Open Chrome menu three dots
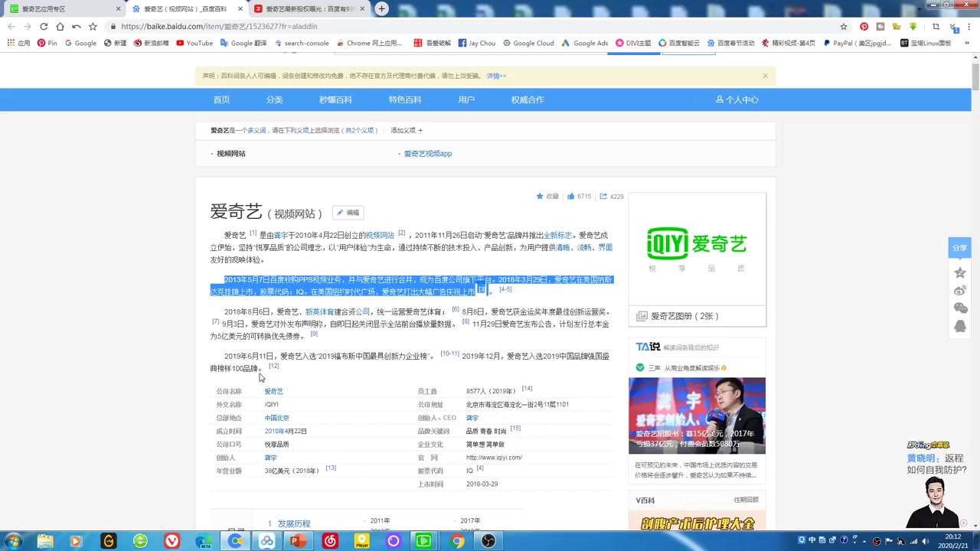 (x=968, y=26)
